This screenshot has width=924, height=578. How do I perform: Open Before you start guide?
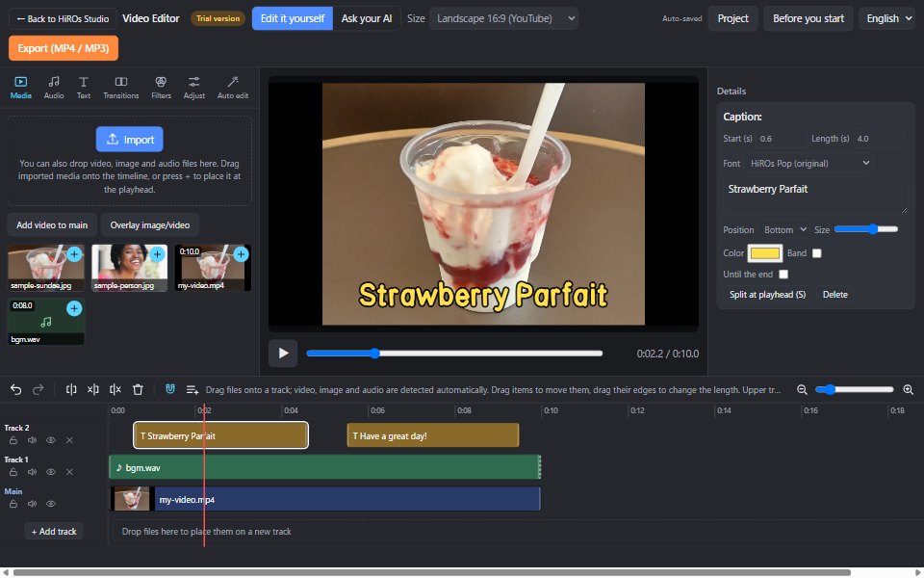point(808,18)
